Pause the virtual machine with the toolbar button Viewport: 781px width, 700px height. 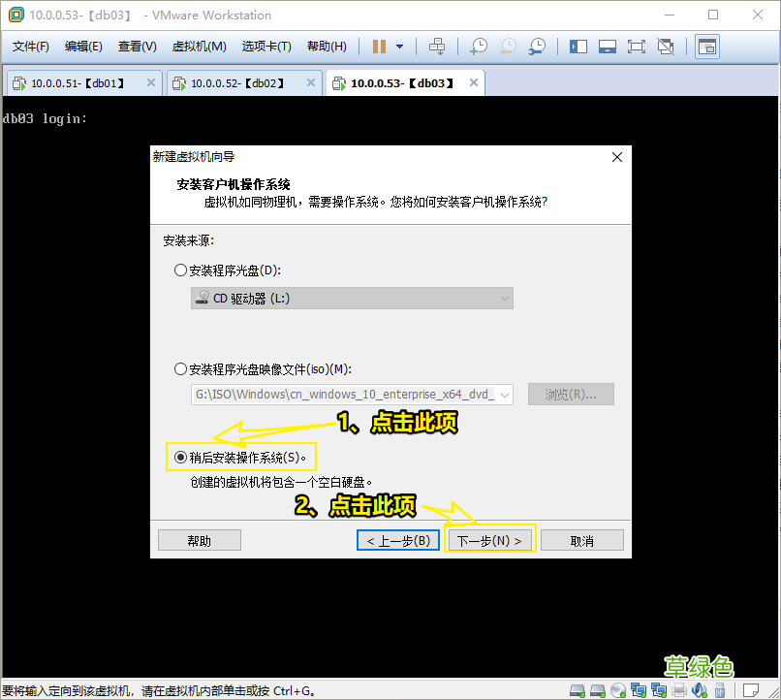click(x=379, y=47)
